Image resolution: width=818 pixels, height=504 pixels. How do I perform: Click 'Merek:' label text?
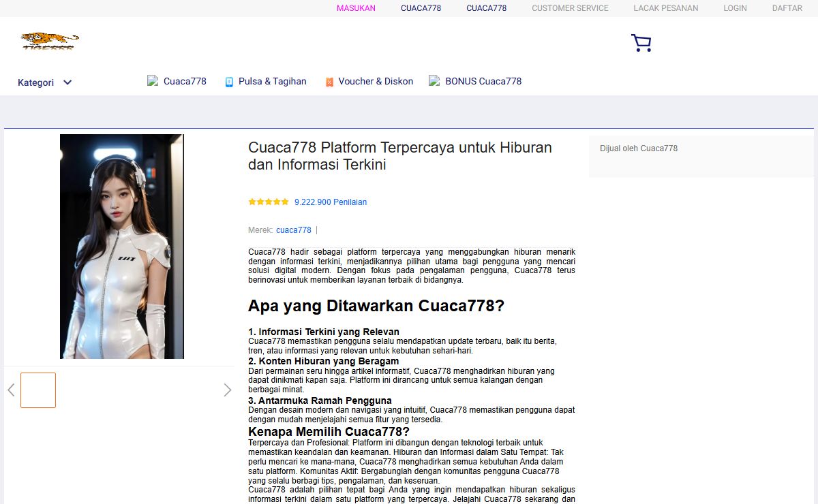coord(260,230)
